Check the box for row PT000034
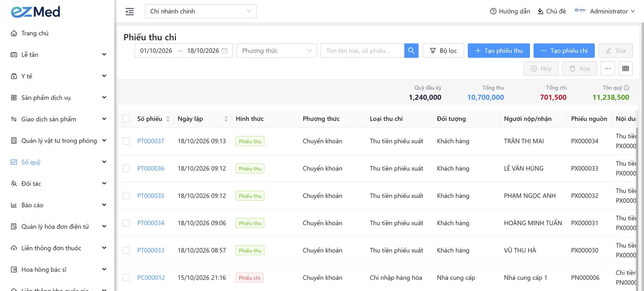 [126, 223]
